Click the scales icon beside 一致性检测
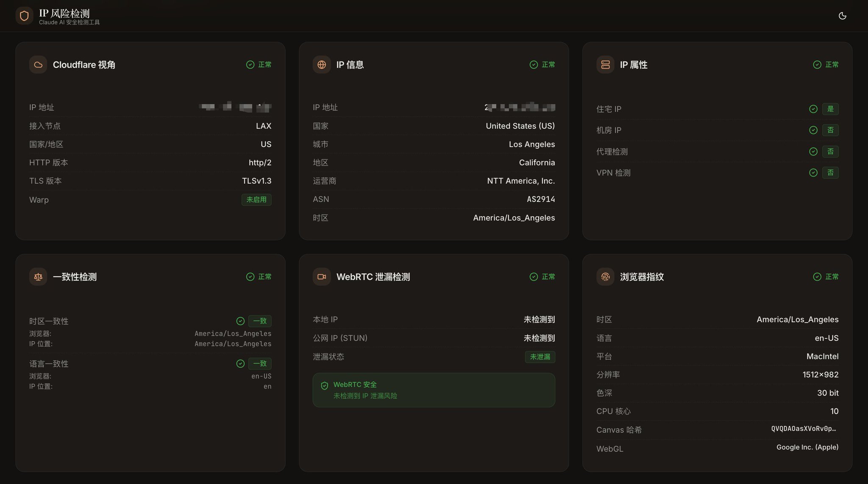 [38, 277]
